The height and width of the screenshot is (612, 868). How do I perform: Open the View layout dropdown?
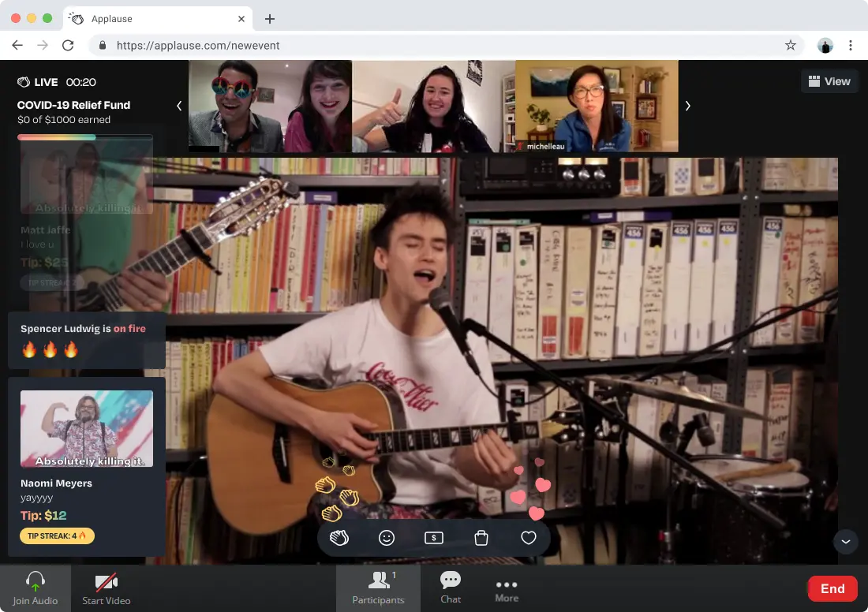point(829,81)
